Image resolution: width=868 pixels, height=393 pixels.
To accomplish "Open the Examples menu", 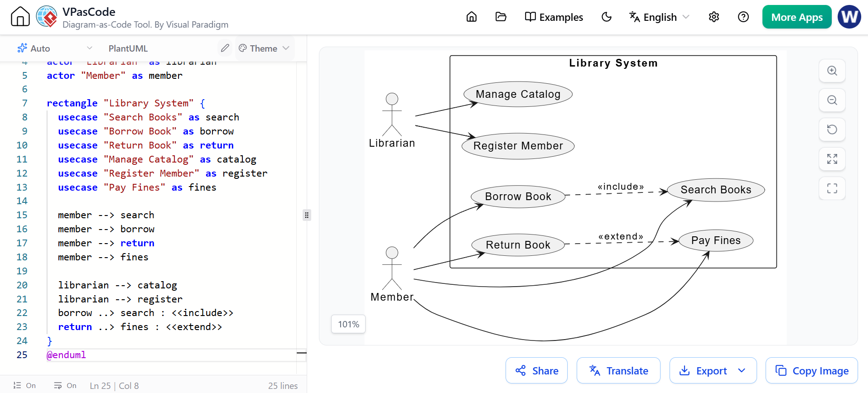I will [x=554, y=17].
